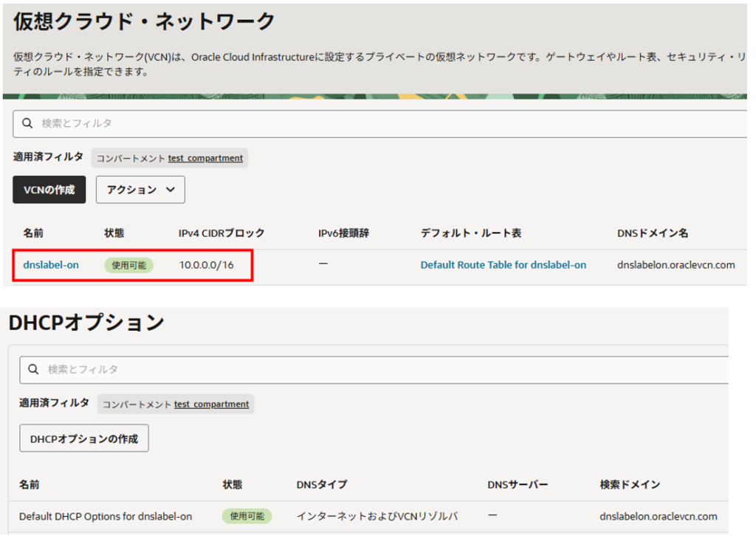Click the chevron arrow on the アクション button
The image size is (756, 536).
pos(171,190)
